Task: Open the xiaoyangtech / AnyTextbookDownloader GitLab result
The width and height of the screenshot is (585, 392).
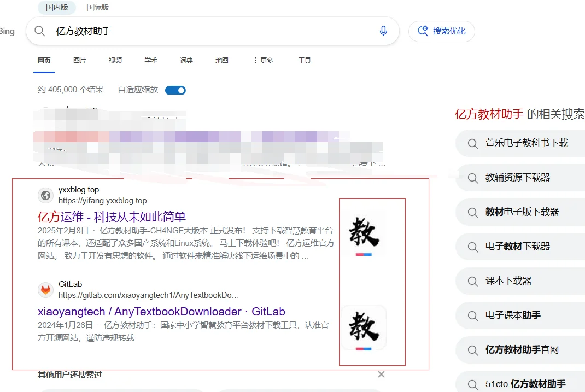Action: (x=161, y=312)
